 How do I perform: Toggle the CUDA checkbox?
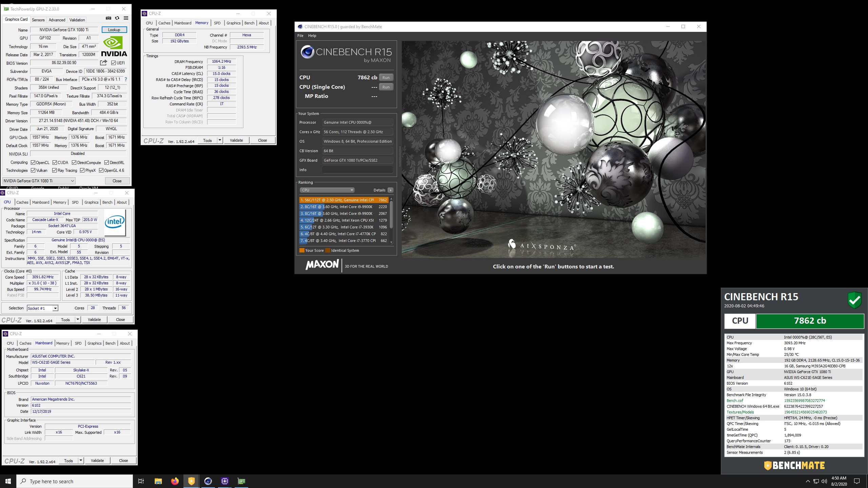click(x=55, y=163)
